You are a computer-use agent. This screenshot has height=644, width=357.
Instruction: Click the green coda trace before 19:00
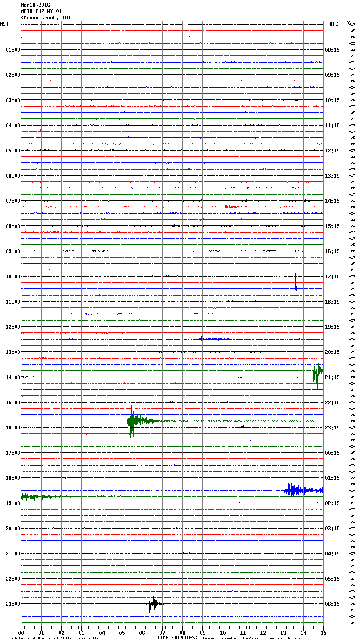(x=42, y=497)
